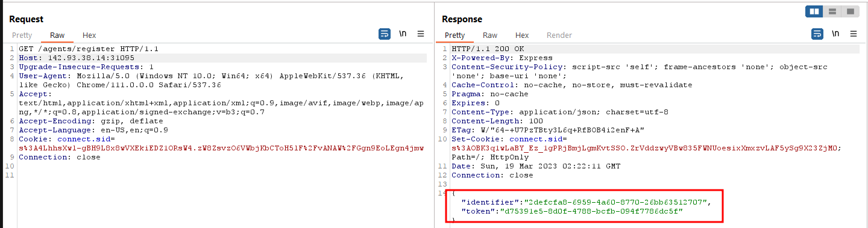Click the Request panel title
Screen dimensions: 868x228
click(x=27, y=19)
